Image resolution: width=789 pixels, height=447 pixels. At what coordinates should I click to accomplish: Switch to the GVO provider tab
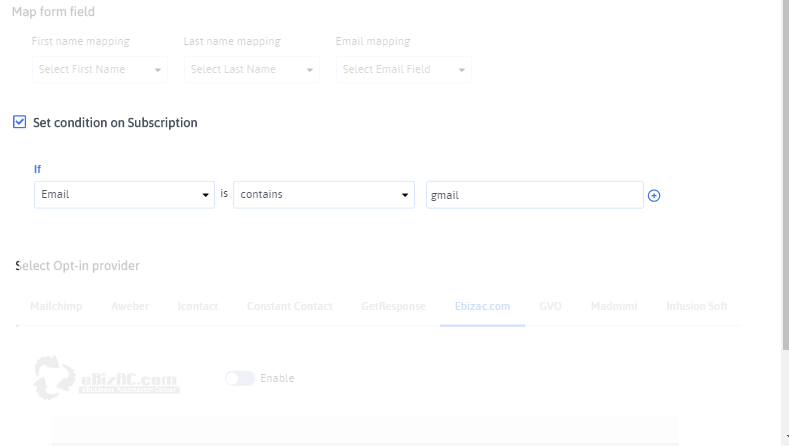click(550, 306)
